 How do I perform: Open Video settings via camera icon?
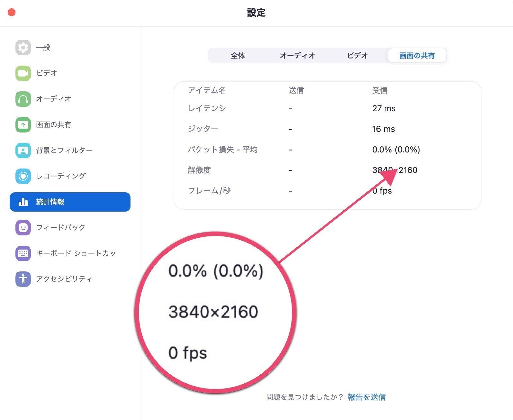tap(23, 73)
